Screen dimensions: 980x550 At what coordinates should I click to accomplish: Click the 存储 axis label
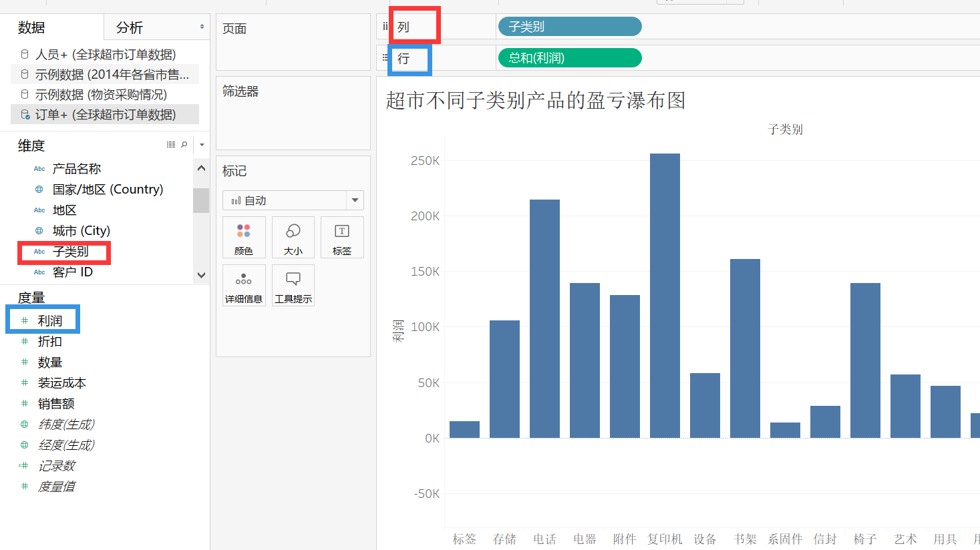tap(504, 539)
